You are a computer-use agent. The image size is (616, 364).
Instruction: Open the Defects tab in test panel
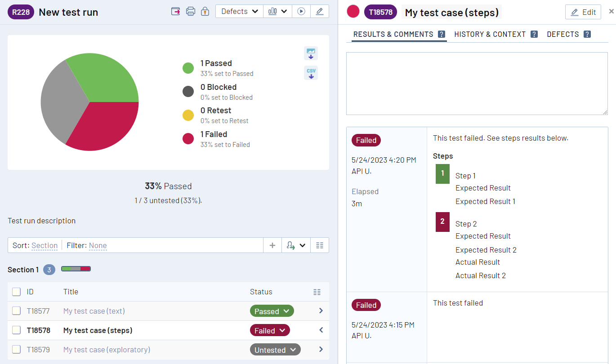(x=562, y=34)
